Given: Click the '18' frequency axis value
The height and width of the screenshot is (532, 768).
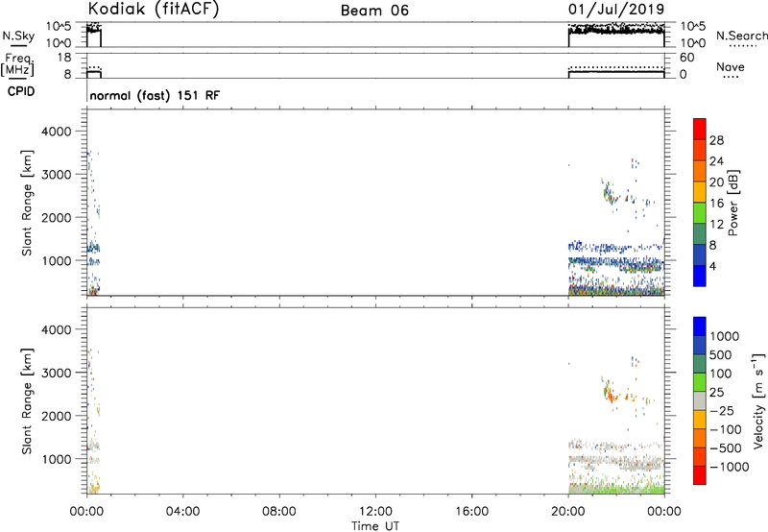Looking at the screenshot, I should pyautogui.click(x=63, y=58).
